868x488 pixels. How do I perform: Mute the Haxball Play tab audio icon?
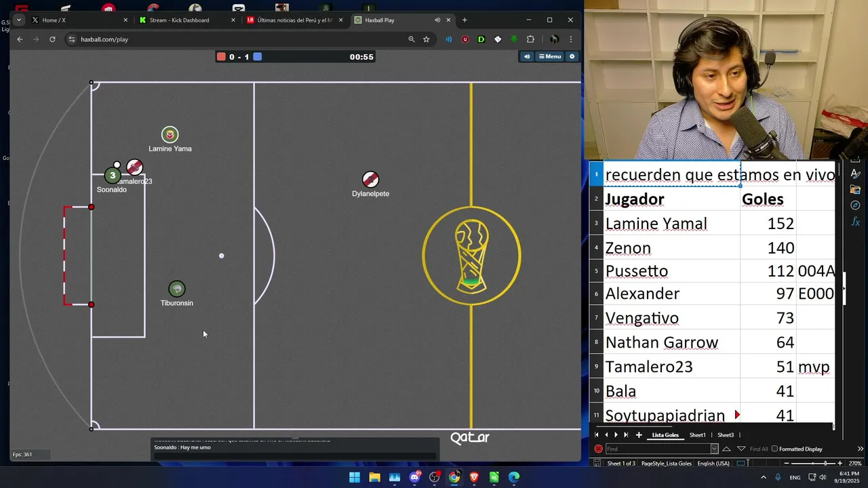[x=437, y=20]
